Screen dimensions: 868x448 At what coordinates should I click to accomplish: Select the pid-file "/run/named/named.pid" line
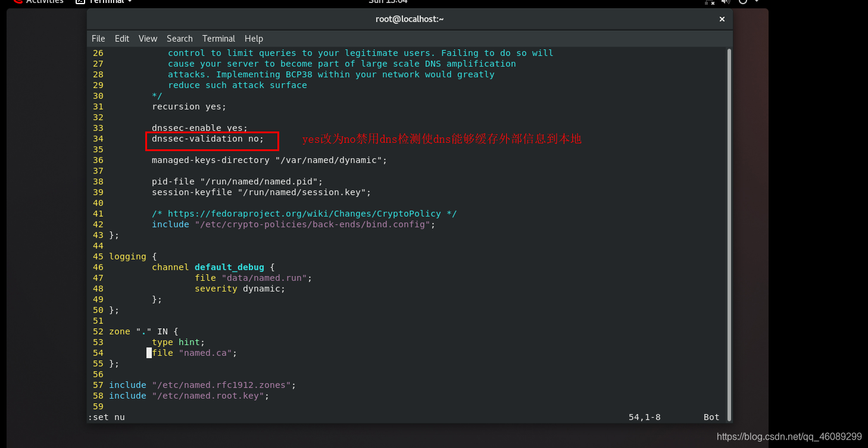click(237, 181)
